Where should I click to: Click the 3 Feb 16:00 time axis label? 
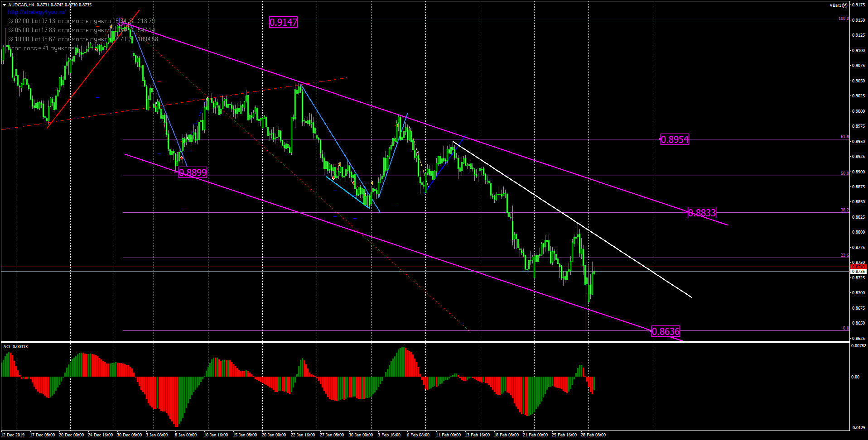(x=389, y=435)
